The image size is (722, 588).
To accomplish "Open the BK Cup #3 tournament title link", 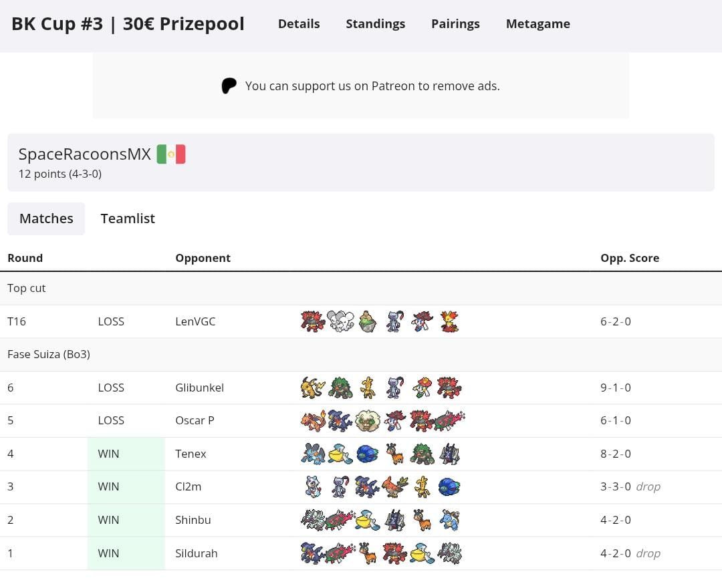I will point(128,24).
